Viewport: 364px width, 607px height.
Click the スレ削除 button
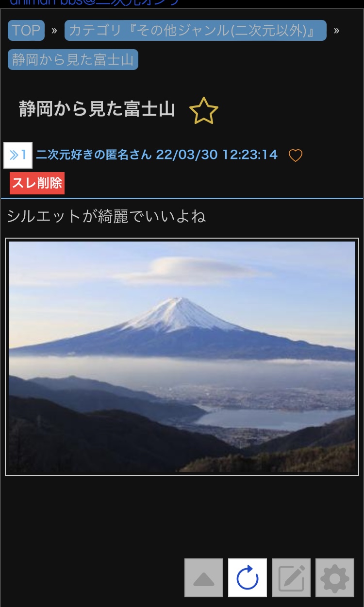pyautogui.click(x=37, y=183)
